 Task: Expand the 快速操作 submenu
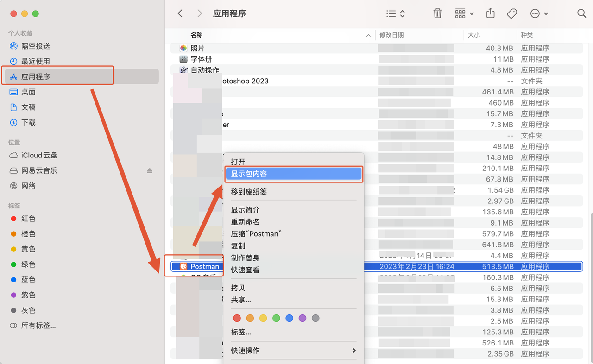pos(293,351)
